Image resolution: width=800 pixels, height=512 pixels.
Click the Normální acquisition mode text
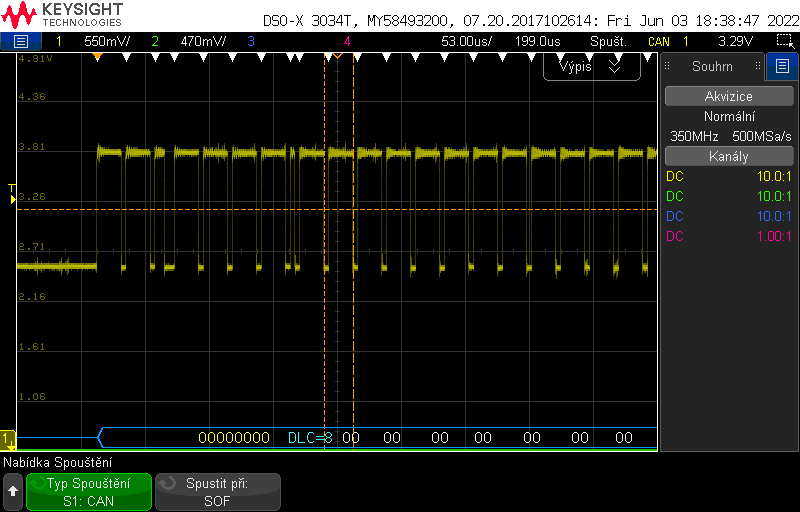click(x=729, y=116)
